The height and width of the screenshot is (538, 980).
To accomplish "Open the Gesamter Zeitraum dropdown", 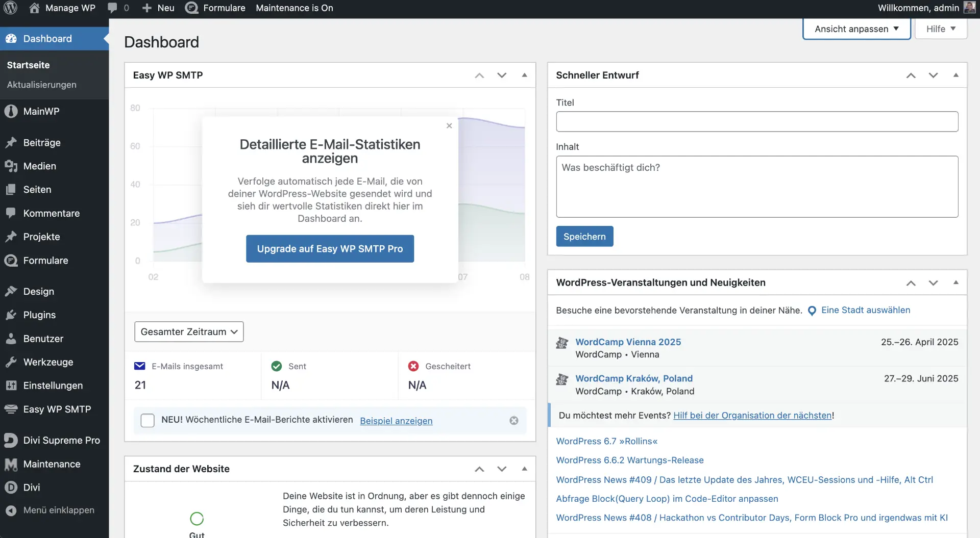I will point(189,332).
